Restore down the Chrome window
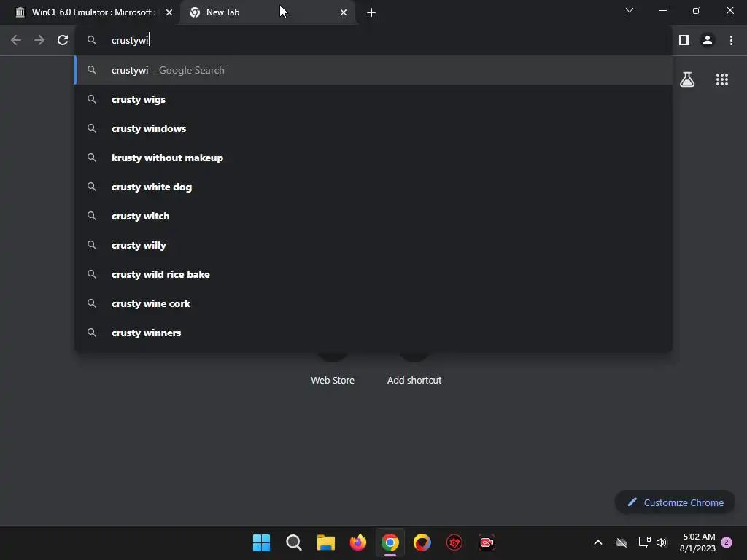This screenshot has height=560, width=747. (697, 10)
